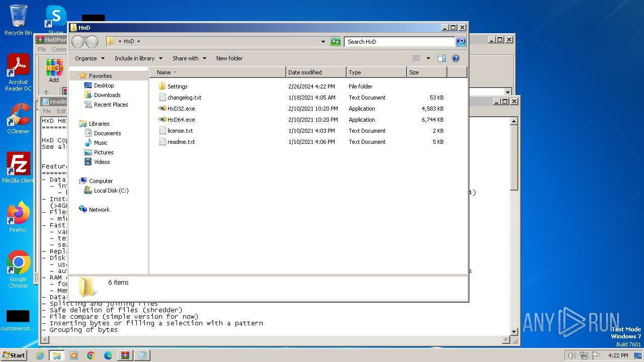Expand the HxD breadcrumb arrow

click(x=138, y=42)
